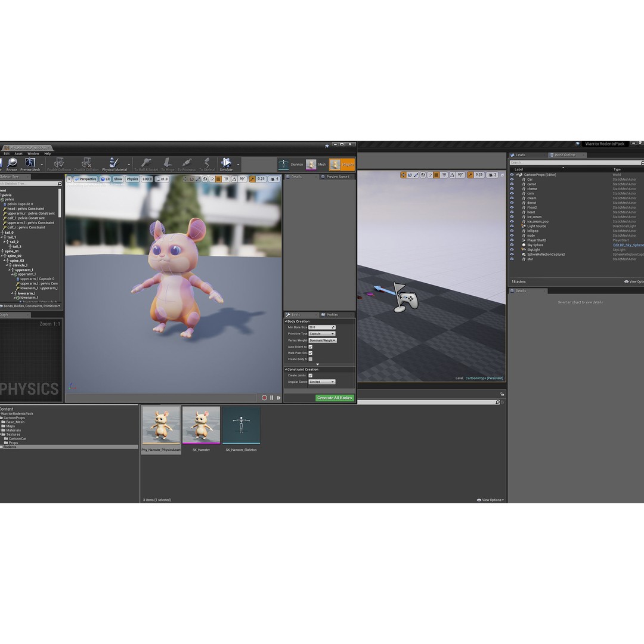Image resolution: width=644 pixels, height=644 pixels.
Task: Toggle the Create Joints checkbox
Action: point(311,376)
